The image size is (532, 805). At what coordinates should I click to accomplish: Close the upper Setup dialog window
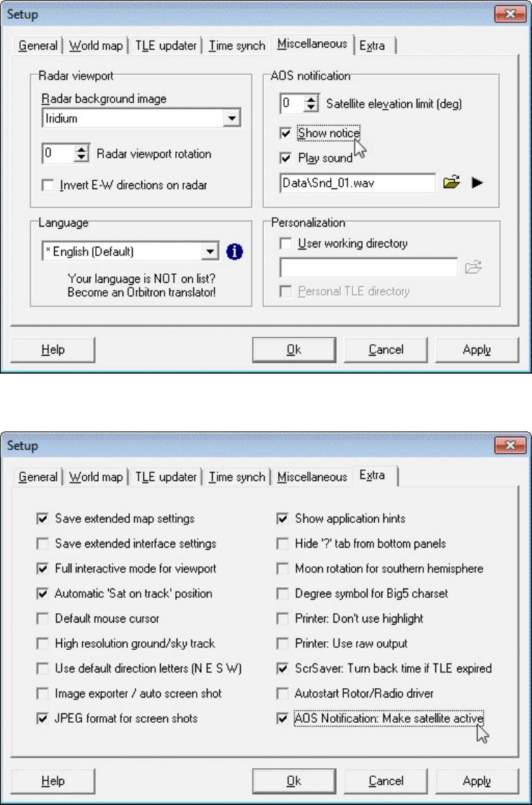(x=510, y=14)
